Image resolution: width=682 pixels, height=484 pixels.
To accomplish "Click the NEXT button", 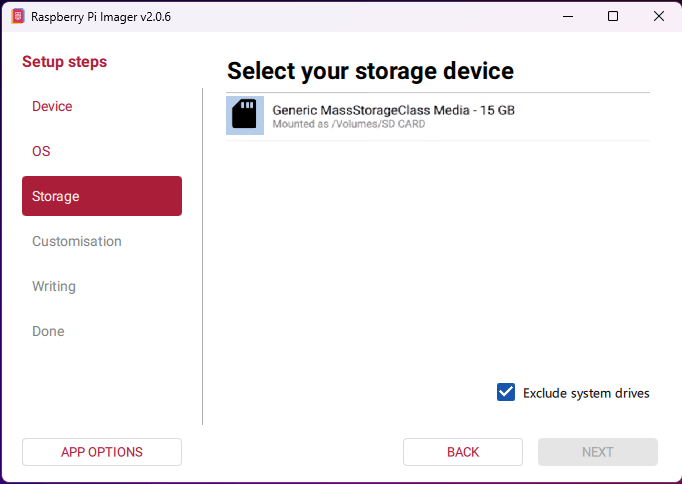I will click(x=597, y=452).
